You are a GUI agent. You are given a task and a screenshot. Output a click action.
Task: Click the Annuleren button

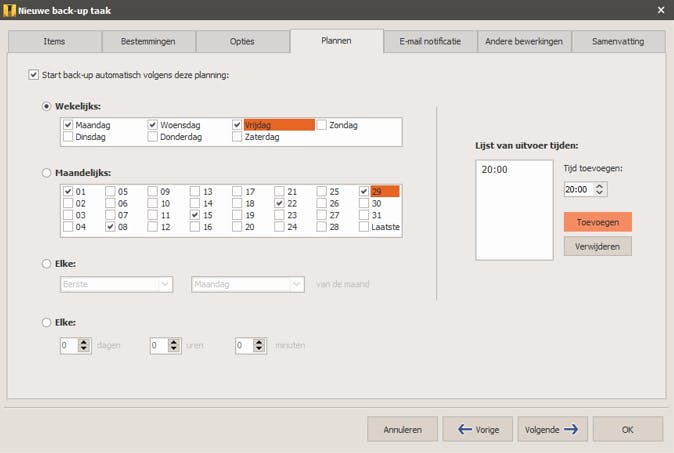403,429
